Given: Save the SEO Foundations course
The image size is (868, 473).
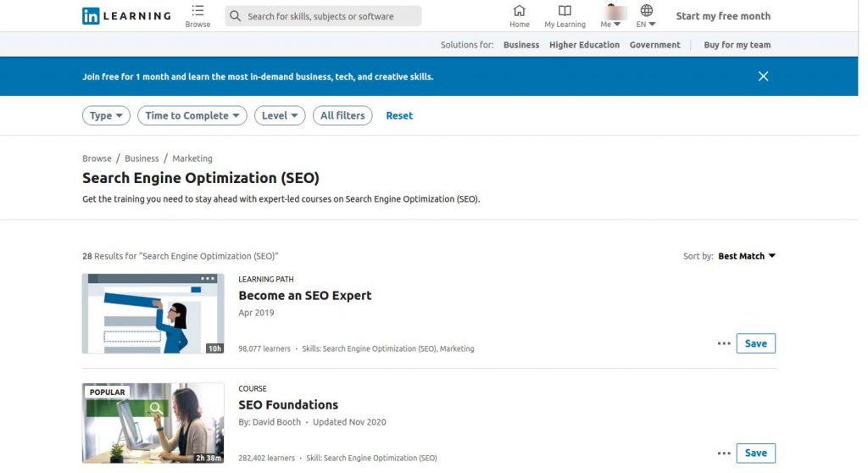Looking at the screenshot, I should [755, 453].
